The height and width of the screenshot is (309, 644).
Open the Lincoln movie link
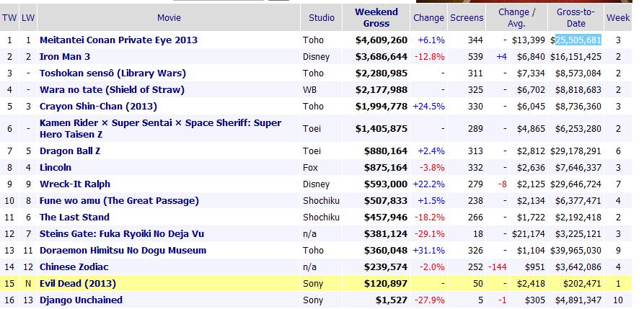tap(56, 167)
